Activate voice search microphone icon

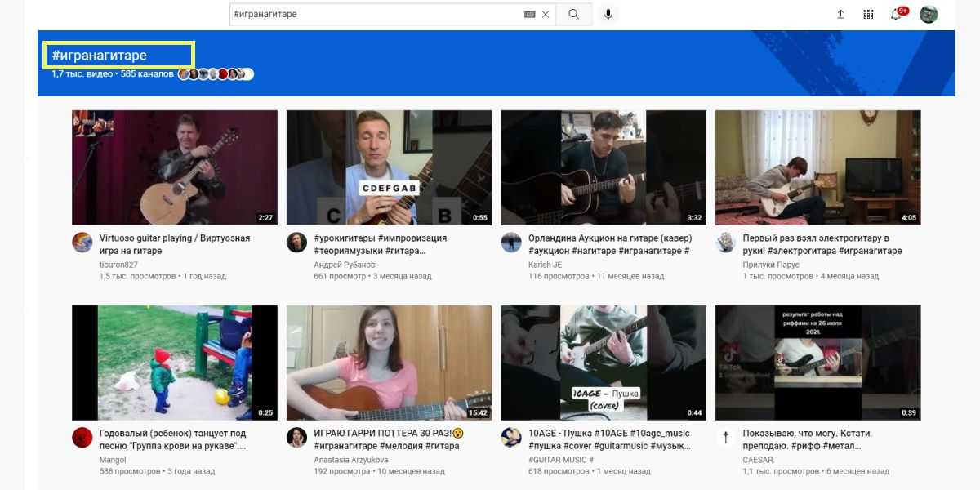[x=608, y=14]
